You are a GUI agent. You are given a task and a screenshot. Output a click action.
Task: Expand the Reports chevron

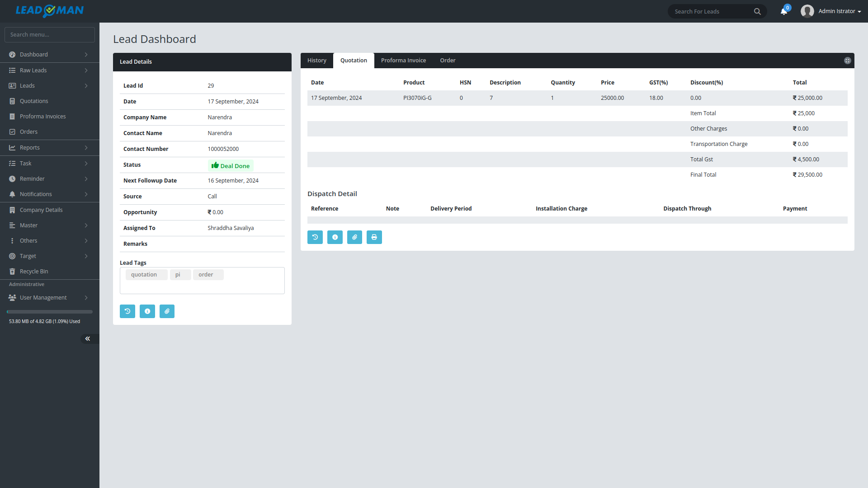tap(86, 148)
